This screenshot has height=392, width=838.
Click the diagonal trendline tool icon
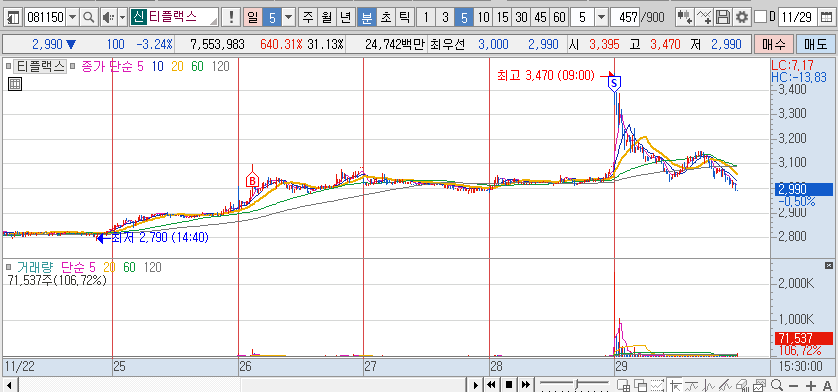(725, 385)
